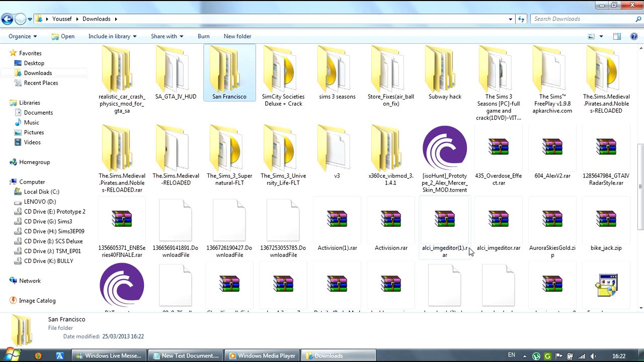Click the volume icon in system tray
Image resolution: width=644 pixels, height=362 pixels.
coord(593,356)
